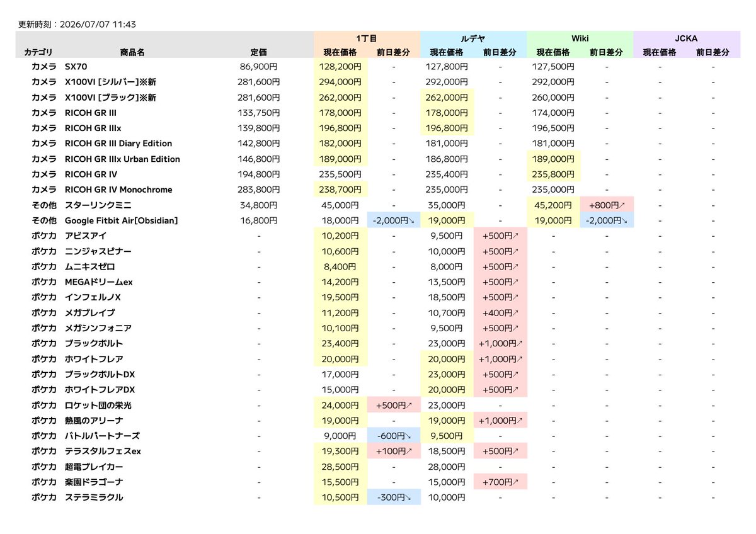Select the +100円 テラスタルフェスex difference
Screen dimensions: 756x534
(x=394, y=452)
